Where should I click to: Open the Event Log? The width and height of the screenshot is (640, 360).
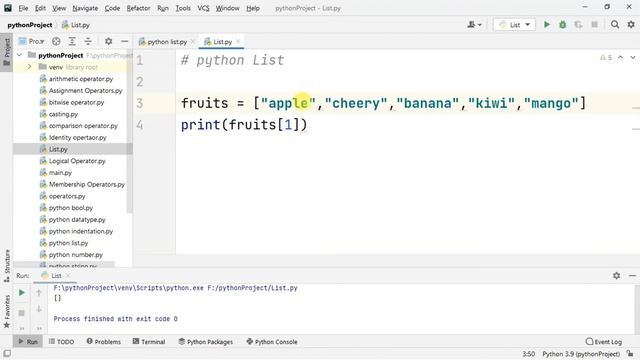604,342
